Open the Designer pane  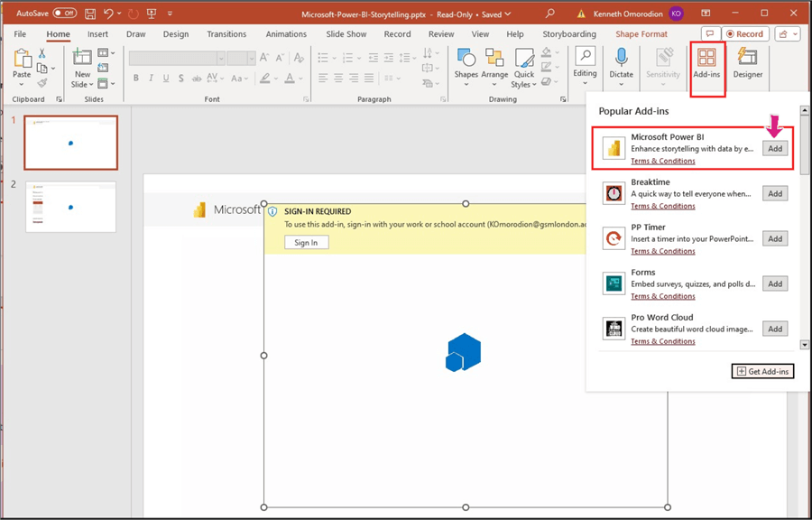747,64
